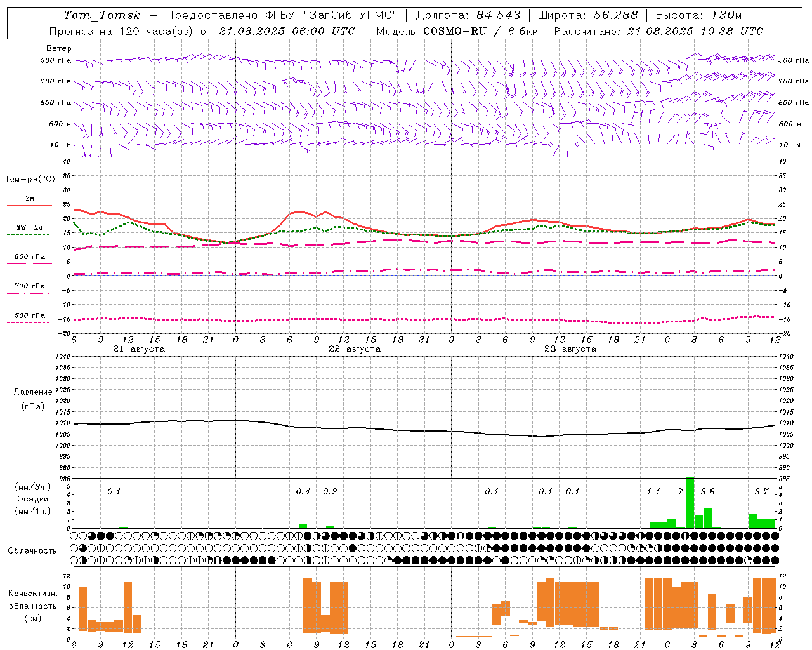Select the forecast start 21.08.2025 06:00 UTC

pos(286,31)
